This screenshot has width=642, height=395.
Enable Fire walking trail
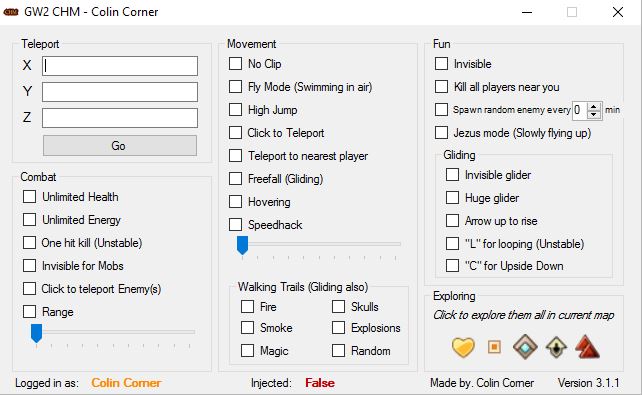(x=247, y=307)
